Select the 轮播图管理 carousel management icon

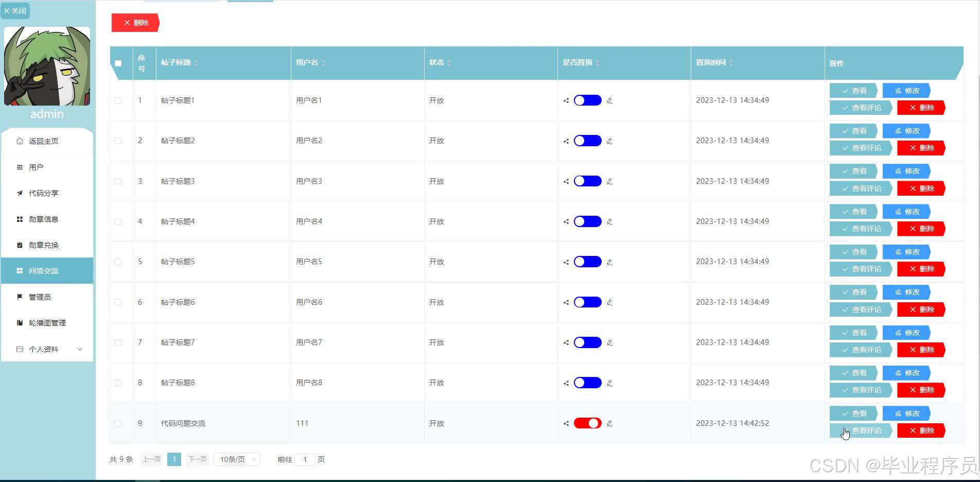pos(19,323)
